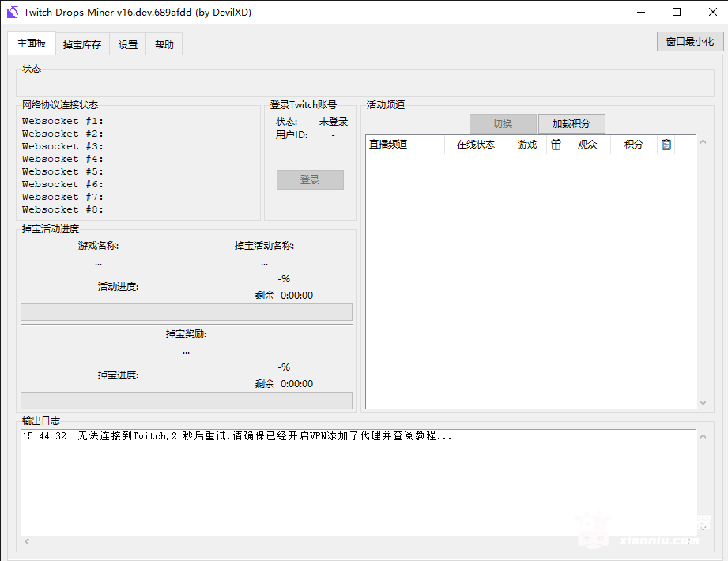The width and height of the screenshot is (728, 561).
Task: Click the 窗口最小化 button
Action: point(690,42)
